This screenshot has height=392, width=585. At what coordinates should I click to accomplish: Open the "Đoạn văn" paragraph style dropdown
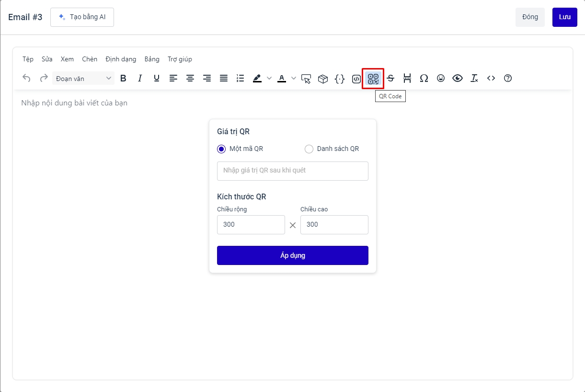point(83,79)
